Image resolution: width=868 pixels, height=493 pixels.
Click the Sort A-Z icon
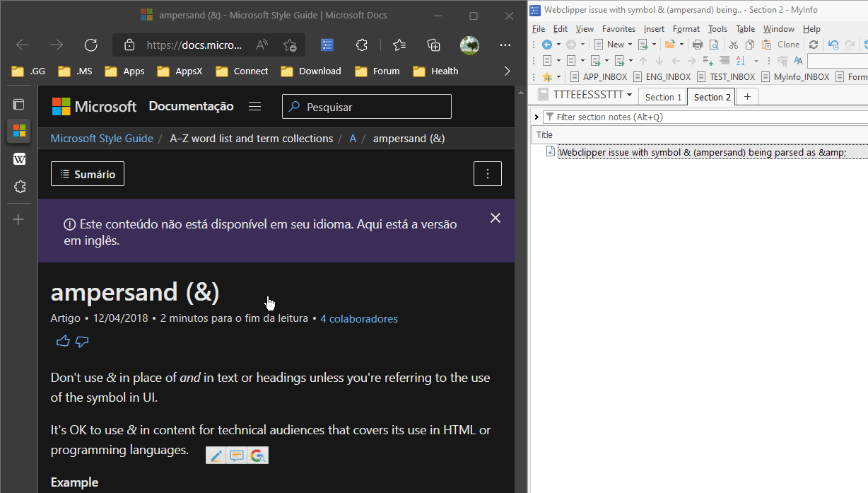(741, 61)
